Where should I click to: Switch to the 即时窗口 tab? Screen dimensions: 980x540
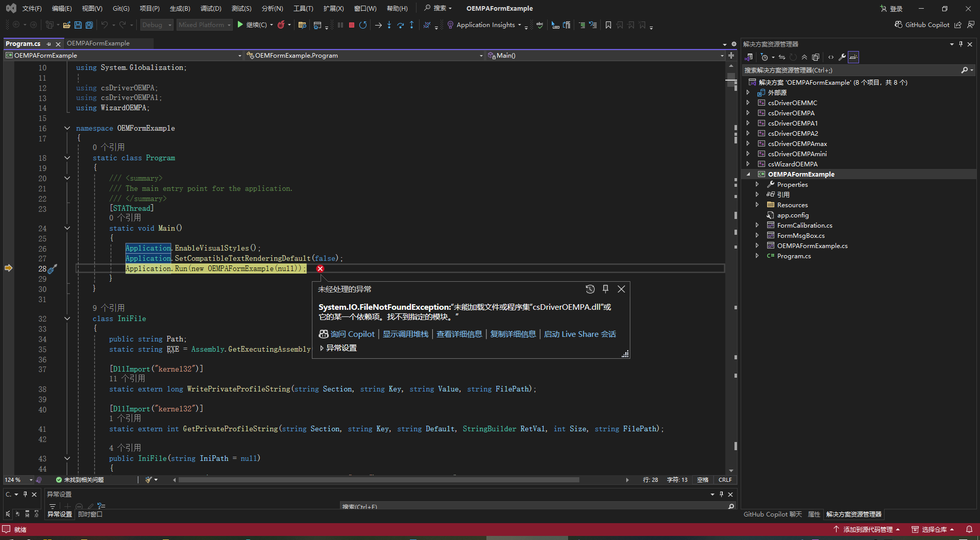coord(90,514)
